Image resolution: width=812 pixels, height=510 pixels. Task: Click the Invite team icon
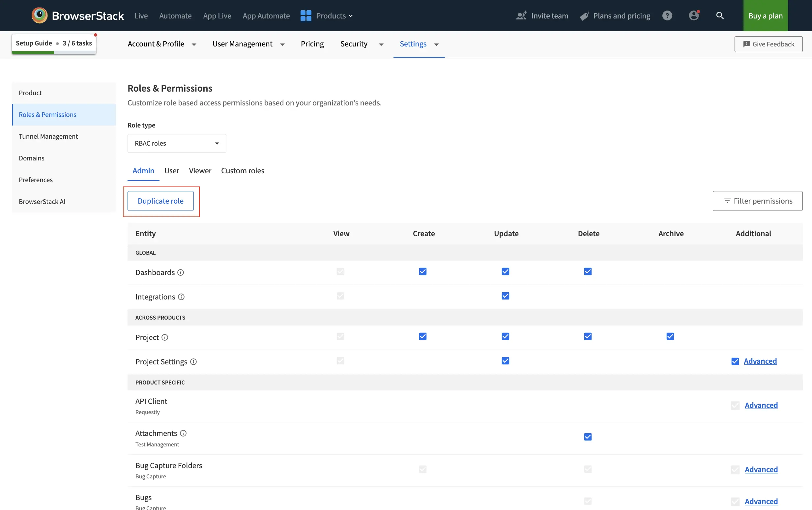[521, 15]
